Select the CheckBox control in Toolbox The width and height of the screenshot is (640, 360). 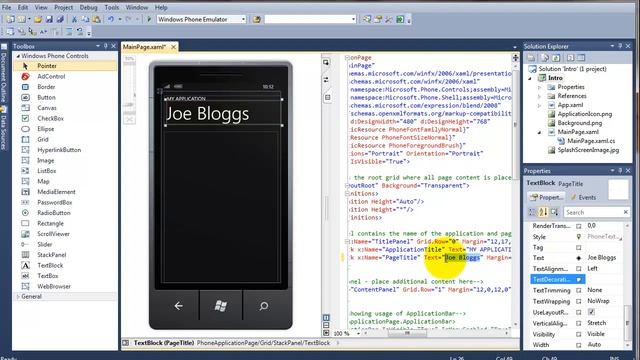[x=65, y=118]
